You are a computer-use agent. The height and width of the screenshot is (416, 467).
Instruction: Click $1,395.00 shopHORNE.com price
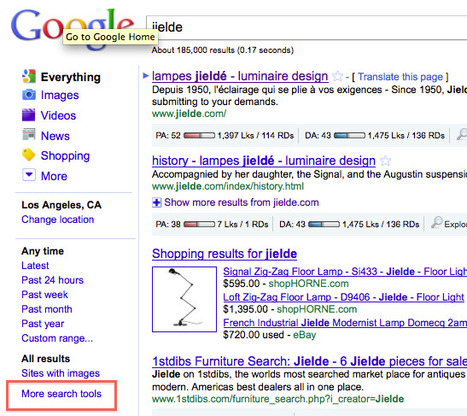click(x=290, y=309)
